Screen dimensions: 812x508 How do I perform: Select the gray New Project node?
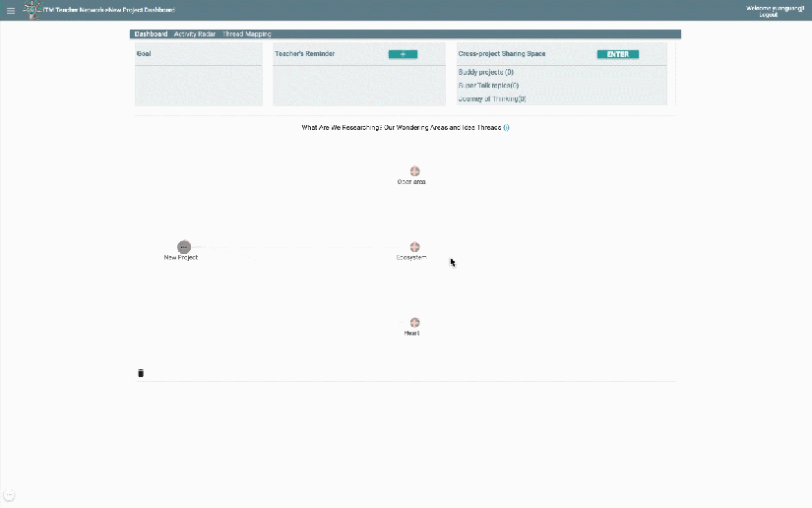pos(184,246)
